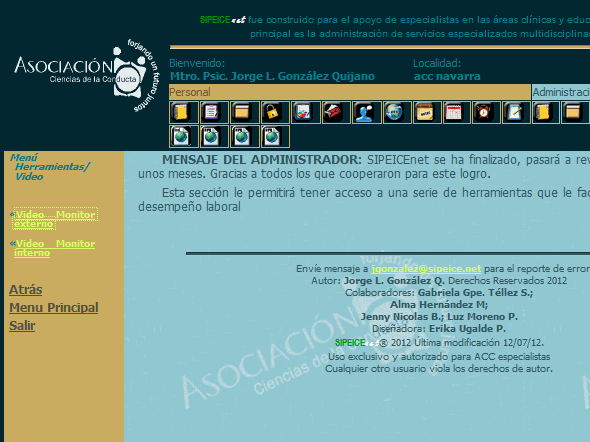590x442 pixels.
Task: Open the yellow book icon under Administración
Action: tap(546, 112)
